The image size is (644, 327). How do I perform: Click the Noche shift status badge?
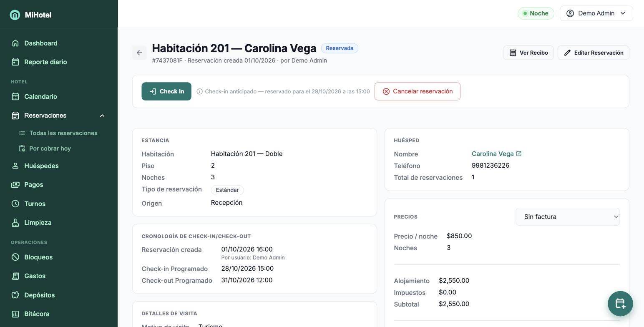click(536, 13)
